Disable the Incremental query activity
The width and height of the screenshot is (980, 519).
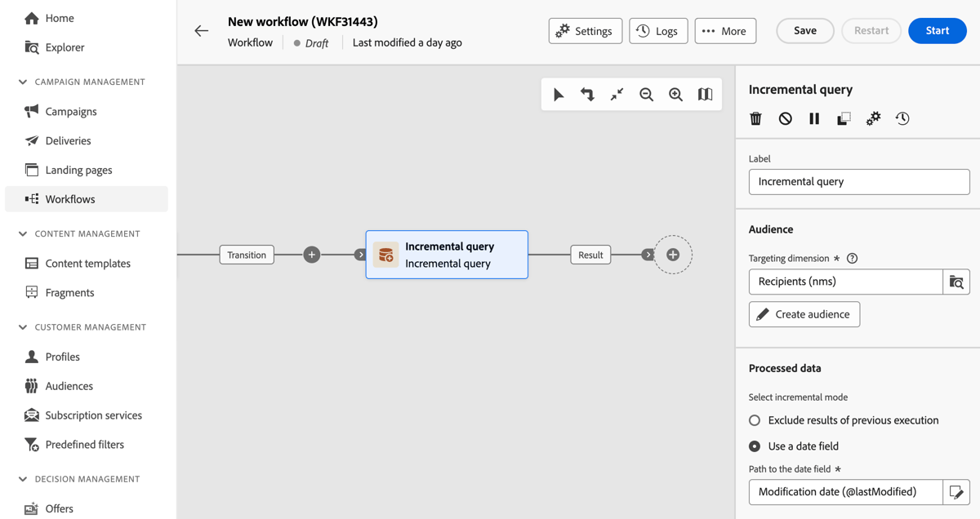[x=785, y=118]
